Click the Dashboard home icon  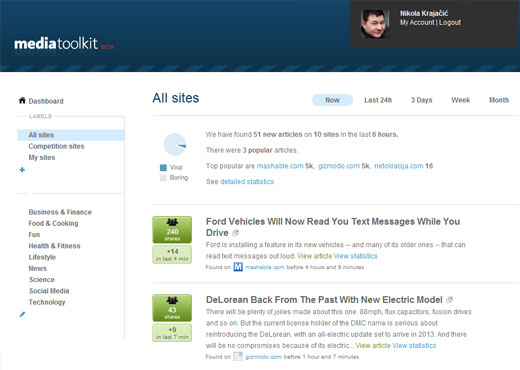point(22,101)
